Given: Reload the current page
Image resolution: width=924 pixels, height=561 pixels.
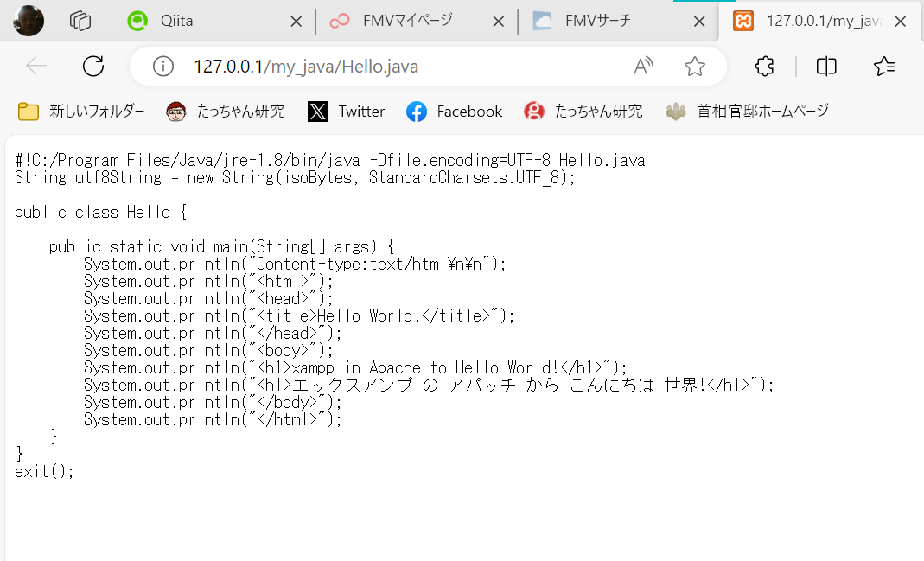Looking at the screenshot, I should 93,66.
